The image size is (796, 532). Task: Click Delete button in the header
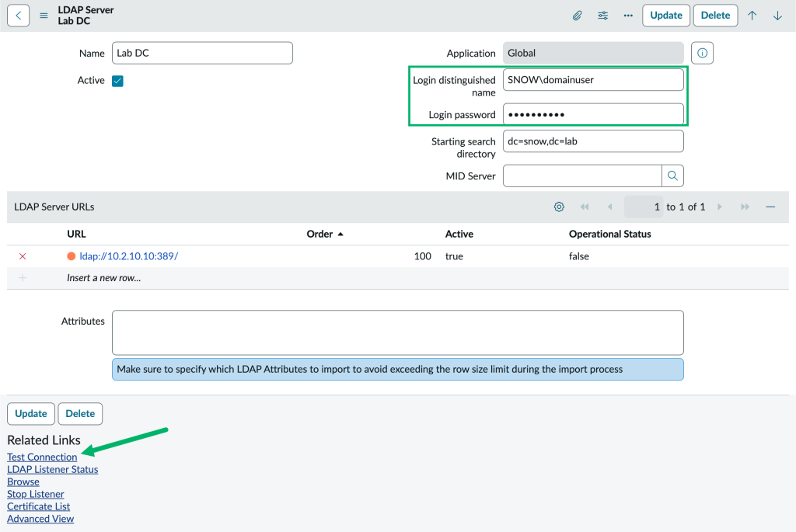pyautogui.click(x=715, y=16)
